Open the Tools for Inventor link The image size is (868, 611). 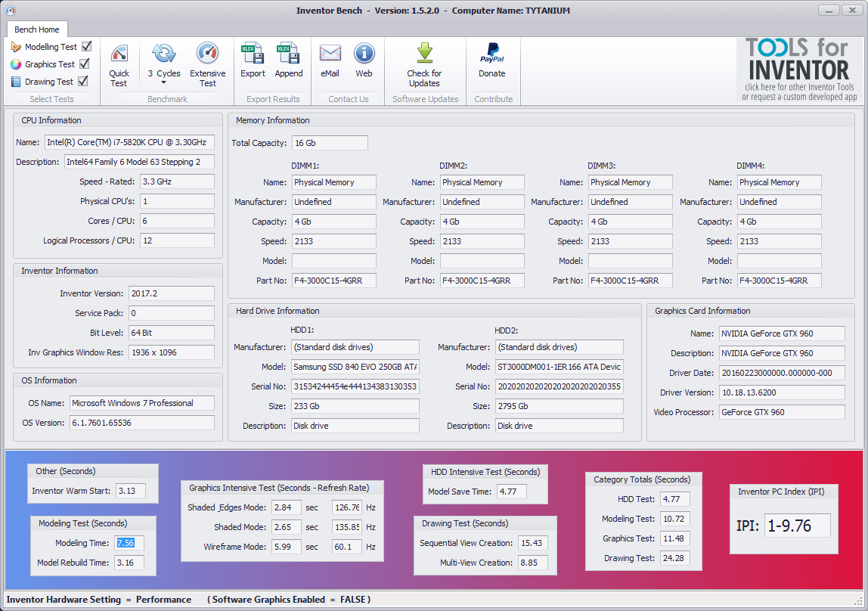799,70
